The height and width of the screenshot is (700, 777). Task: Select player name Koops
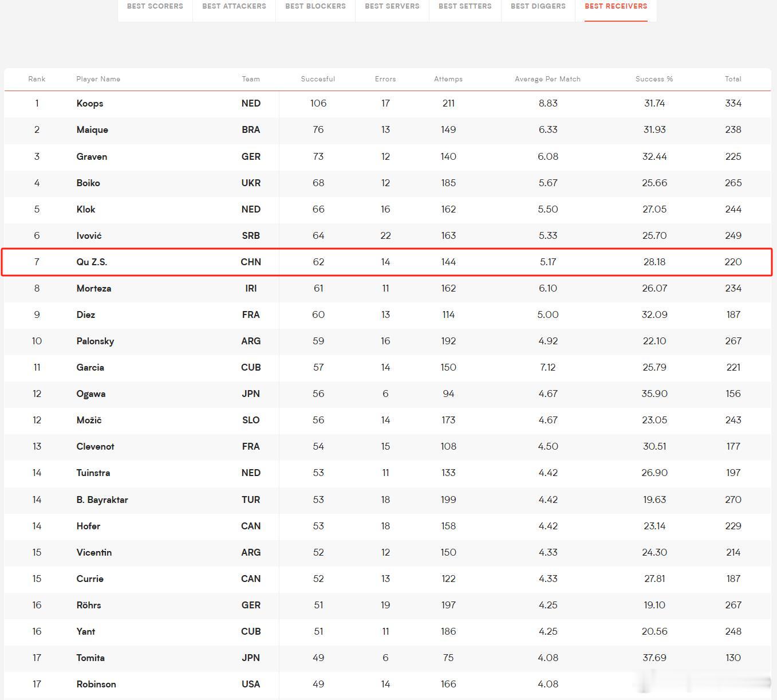90,104
